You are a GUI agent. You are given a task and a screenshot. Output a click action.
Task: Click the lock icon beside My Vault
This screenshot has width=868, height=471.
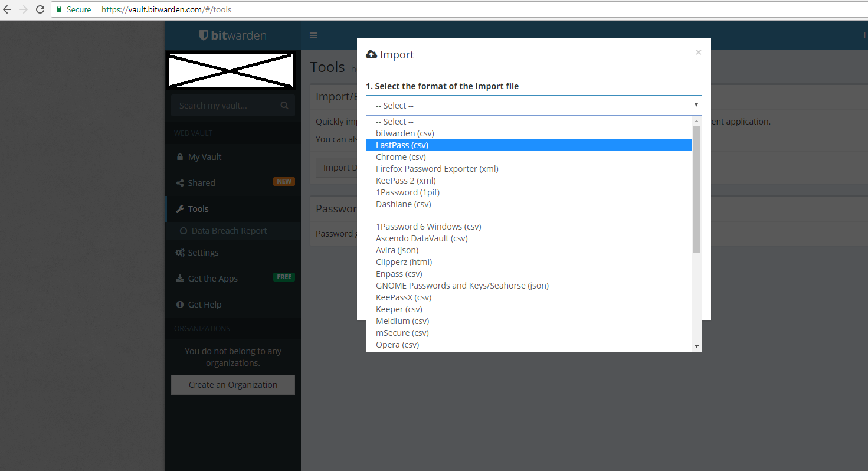[x=180, y=157]
